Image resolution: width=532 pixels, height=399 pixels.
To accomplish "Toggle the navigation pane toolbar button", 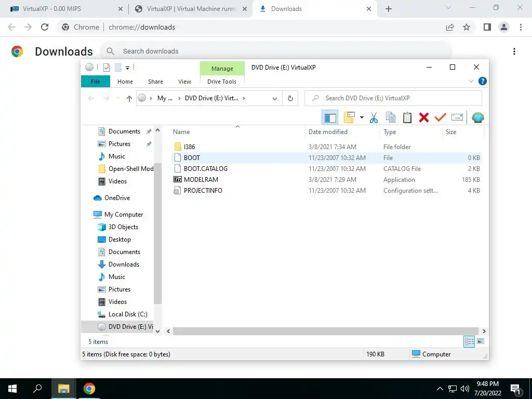I will pyautogui.click(x=330, y=118).
